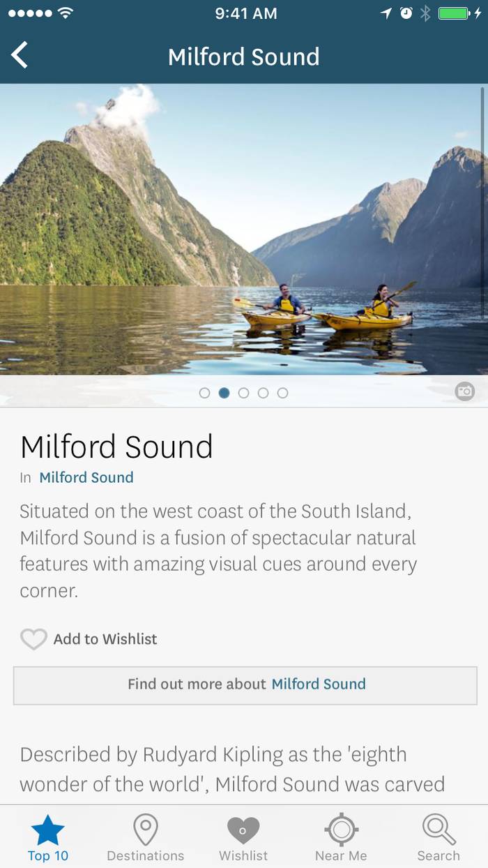
Task: Select the fourth photo carousel dot
Action: pos(263,393)
